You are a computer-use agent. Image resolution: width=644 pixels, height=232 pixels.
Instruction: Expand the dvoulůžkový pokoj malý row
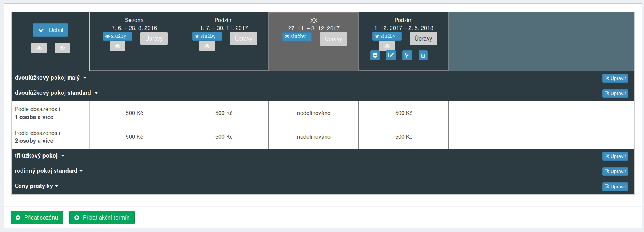[51, 78]
